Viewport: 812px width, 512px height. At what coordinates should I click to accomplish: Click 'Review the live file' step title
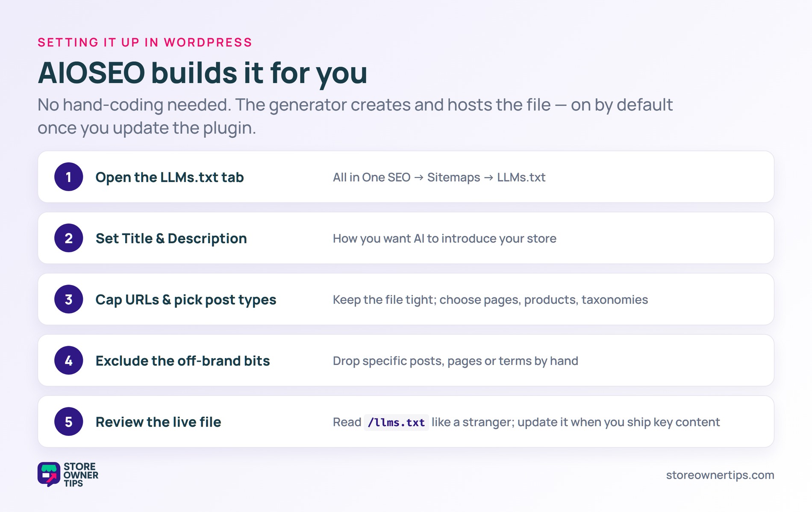tap(158, 422)
